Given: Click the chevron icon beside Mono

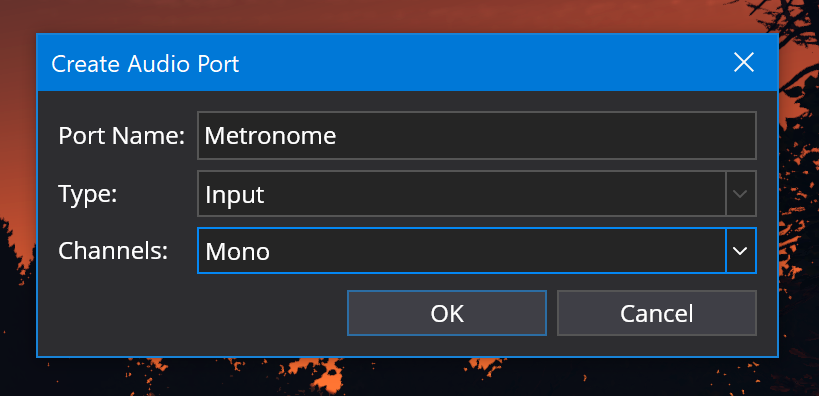Looking at the screenshot, I should (741, 251).
